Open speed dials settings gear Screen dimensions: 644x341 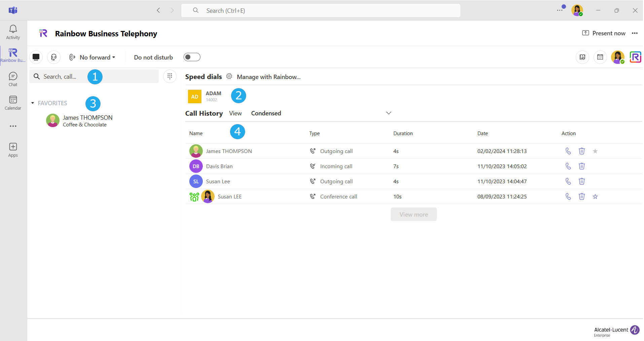click(x=229, y=77)
